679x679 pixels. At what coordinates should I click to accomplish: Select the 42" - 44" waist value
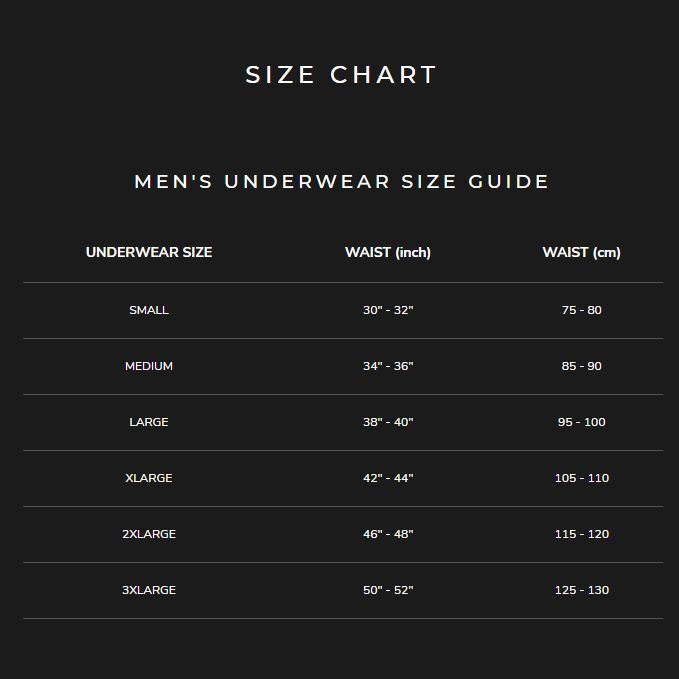point(388,478)
